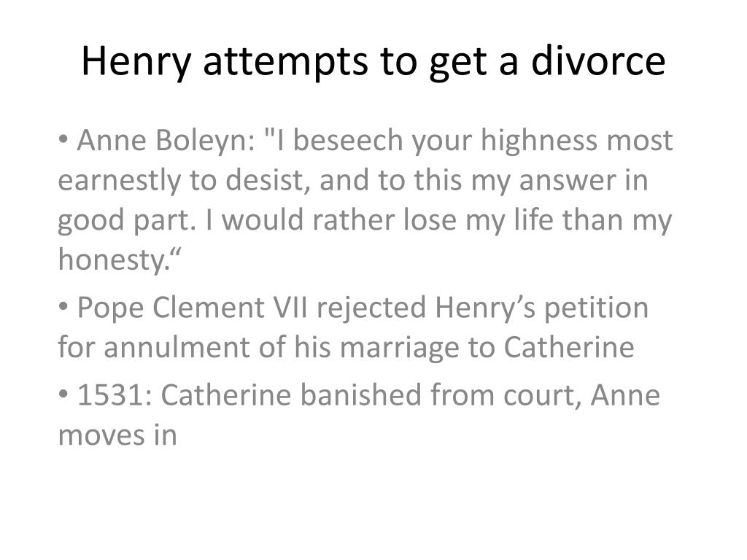Click the phrase "good part" in the quote
This screenshot has height=560, width=747.
click(125, 221)
